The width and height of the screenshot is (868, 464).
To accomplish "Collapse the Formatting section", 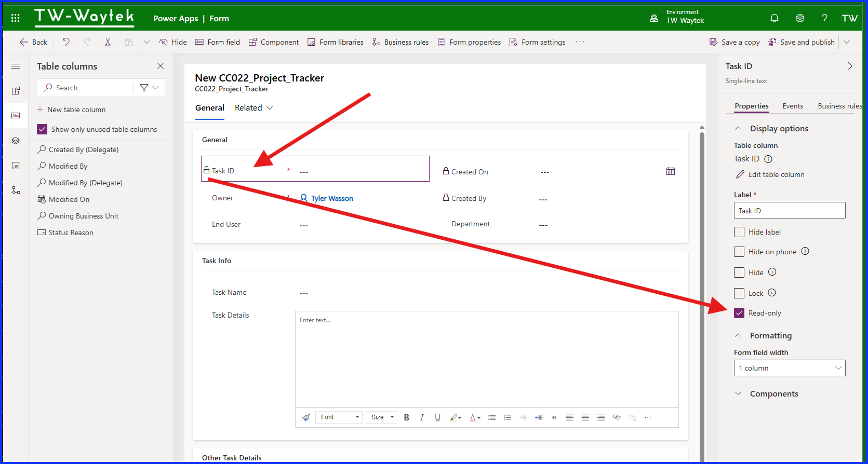I will coord(738,335).
